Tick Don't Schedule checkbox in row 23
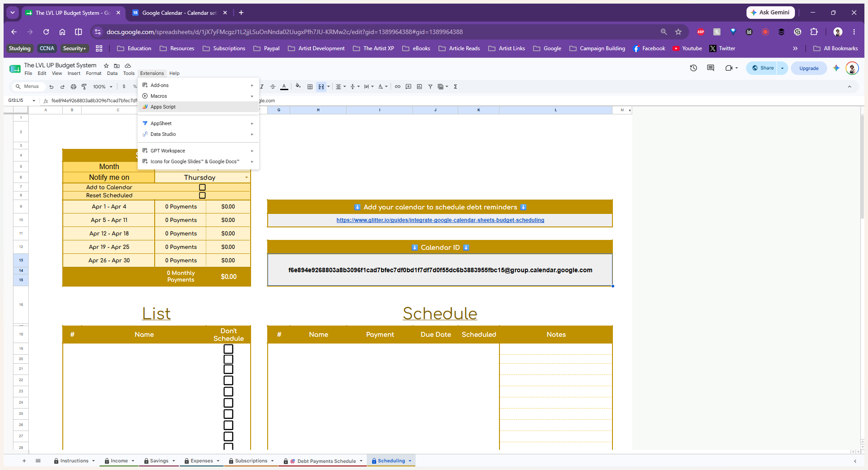Image resolution: width=868 pixels, height=470 pixels. click(x=229, y=392)
